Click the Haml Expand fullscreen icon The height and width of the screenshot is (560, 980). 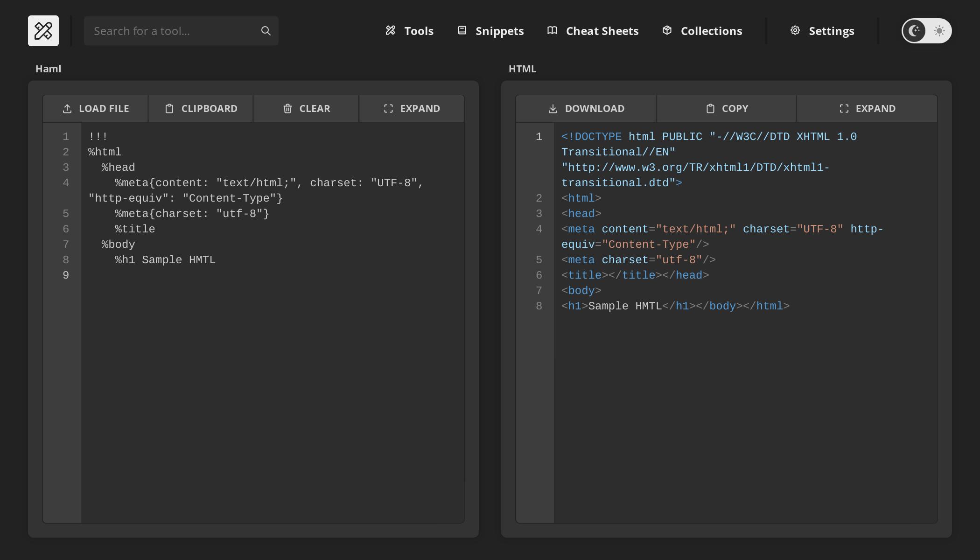click(388, 109)
